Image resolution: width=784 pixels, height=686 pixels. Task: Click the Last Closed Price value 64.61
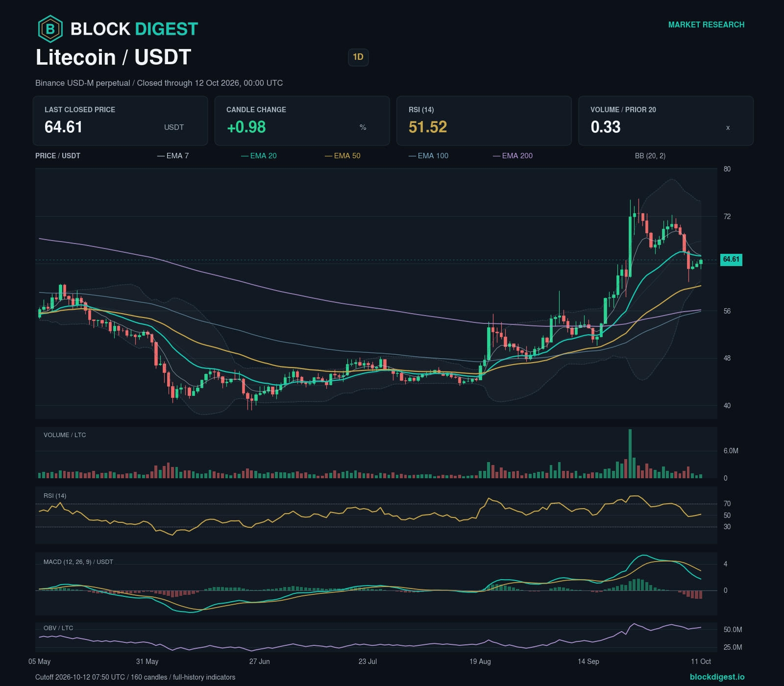(64, 127)
